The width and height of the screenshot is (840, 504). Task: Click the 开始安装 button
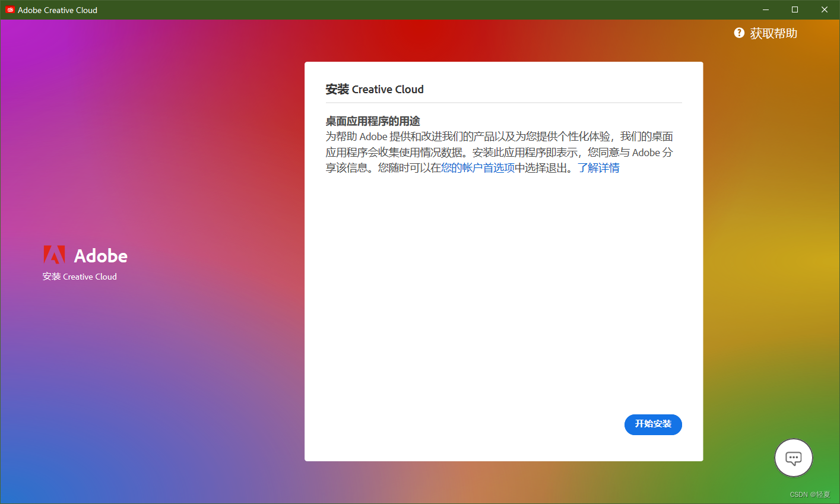click(653, 424)
